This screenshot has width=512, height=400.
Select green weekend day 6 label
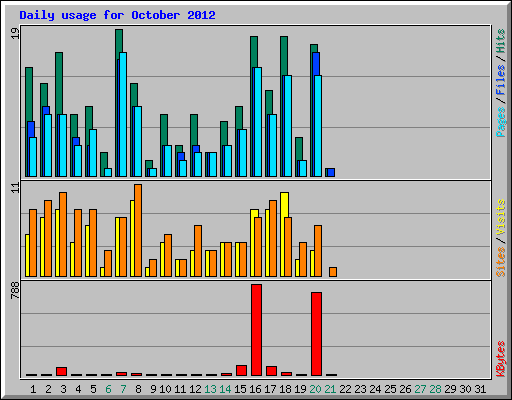[108, 389]
